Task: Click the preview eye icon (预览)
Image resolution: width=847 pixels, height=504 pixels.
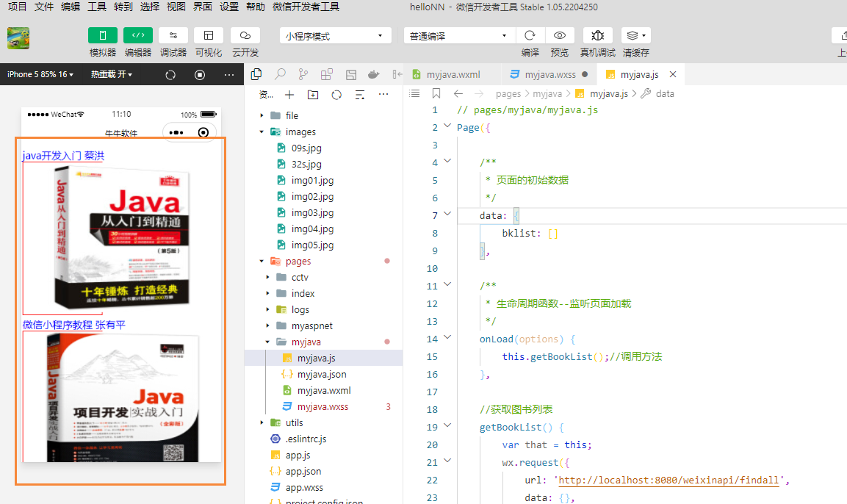Action: coord(560,35)
